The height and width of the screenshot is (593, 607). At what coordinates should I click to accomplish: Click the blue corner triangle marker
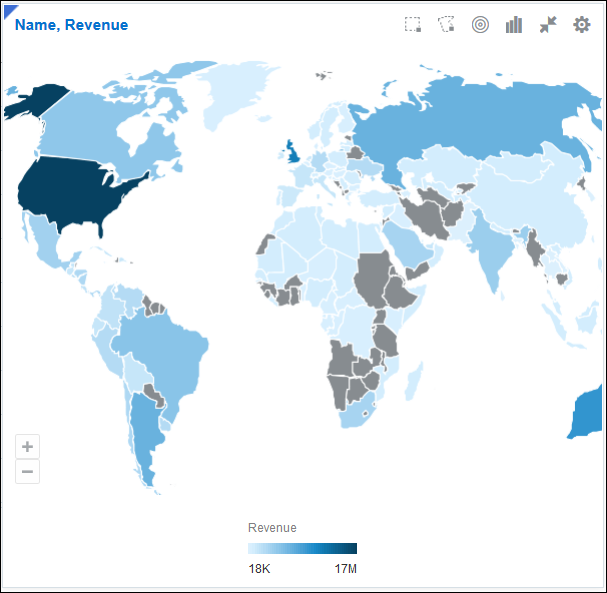pyautogui.click(x=9, y=10)
